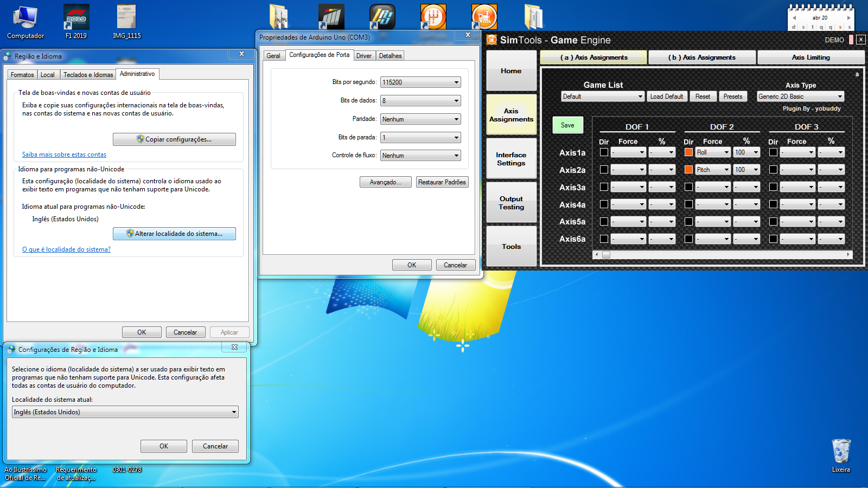
Task: Toggle Axis1a DOF 2 Dir orange checkbox
Action: point(688,152)
